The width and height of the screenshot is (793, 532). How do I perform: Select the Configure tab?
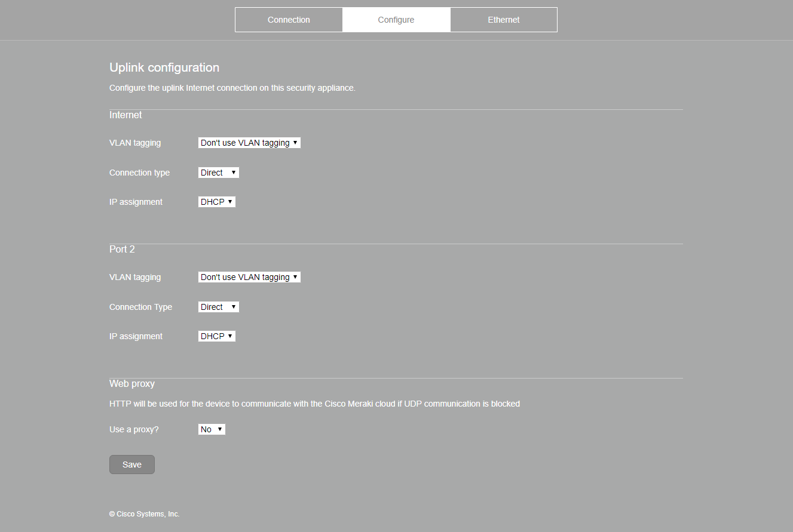coord(396,20)
